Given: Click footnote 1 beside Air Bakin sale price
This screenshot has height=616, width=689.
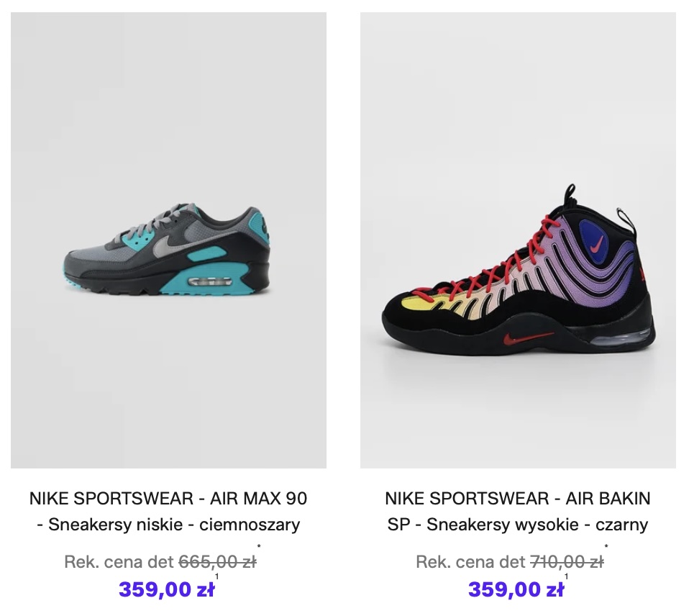Looking at the screenshot, I should point(567,577).
